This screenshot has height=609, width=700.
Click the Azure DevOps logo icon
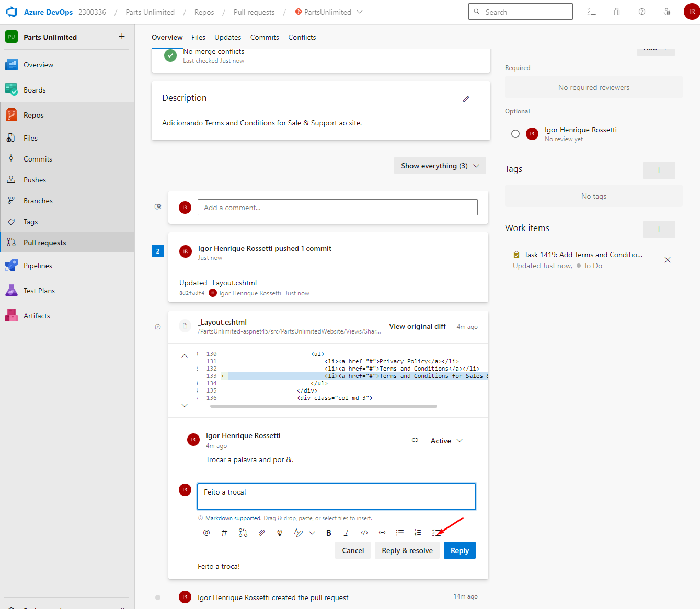(x=12, y=12)
